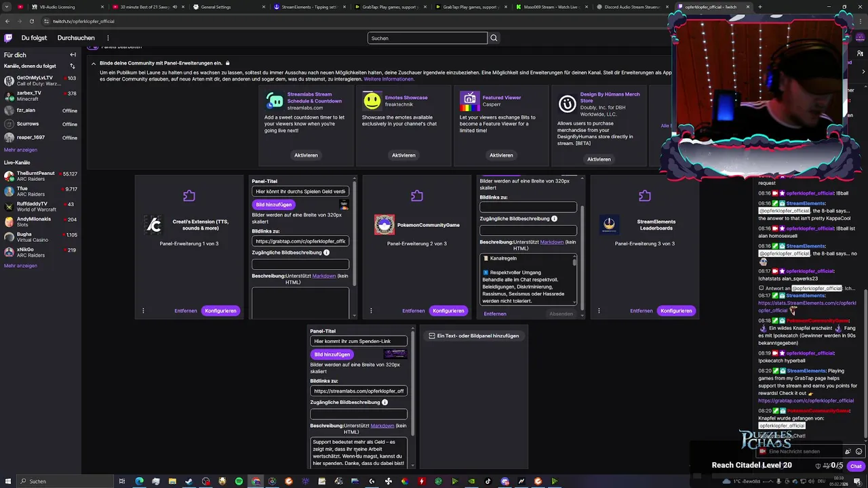
Task: Show info for Zugängliche Bildbeschreibung in Spielen panel
Action: point(326,253)
